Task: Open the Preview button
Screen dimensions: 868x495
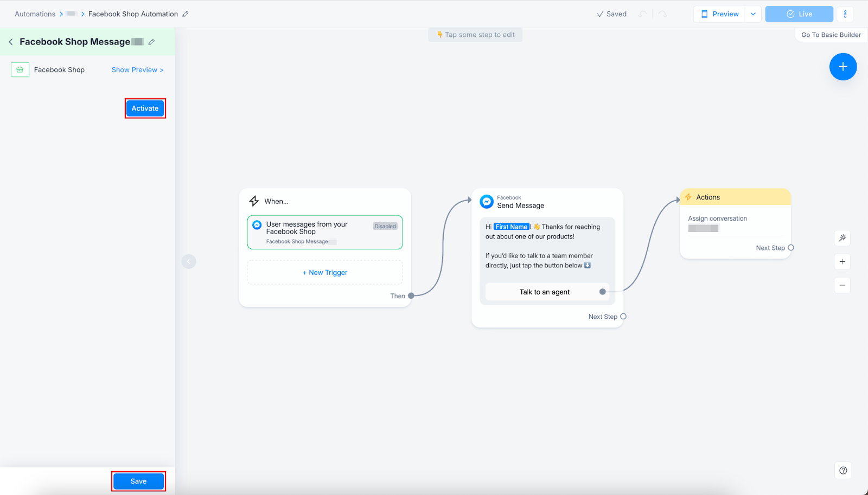Action: tap(720, 14)
